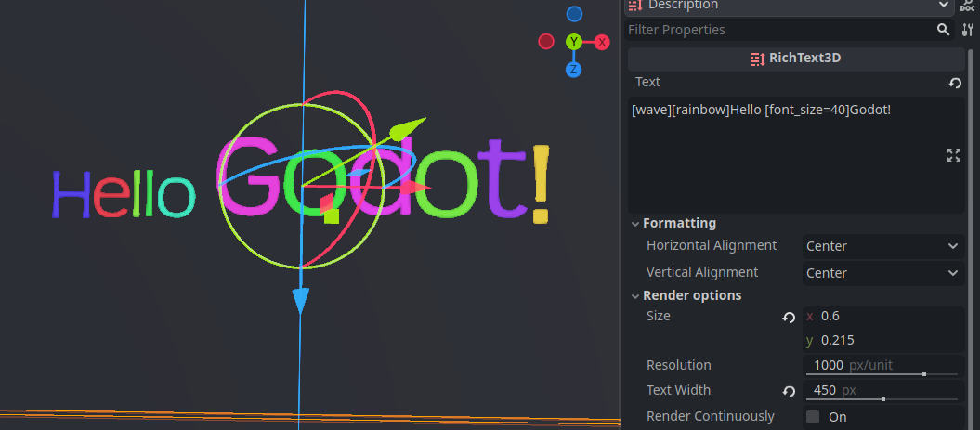Viewport: 980px width, 430px height.
Task: Click the blue downward arrow of the transform gizmo
Action: pos(301,300)
